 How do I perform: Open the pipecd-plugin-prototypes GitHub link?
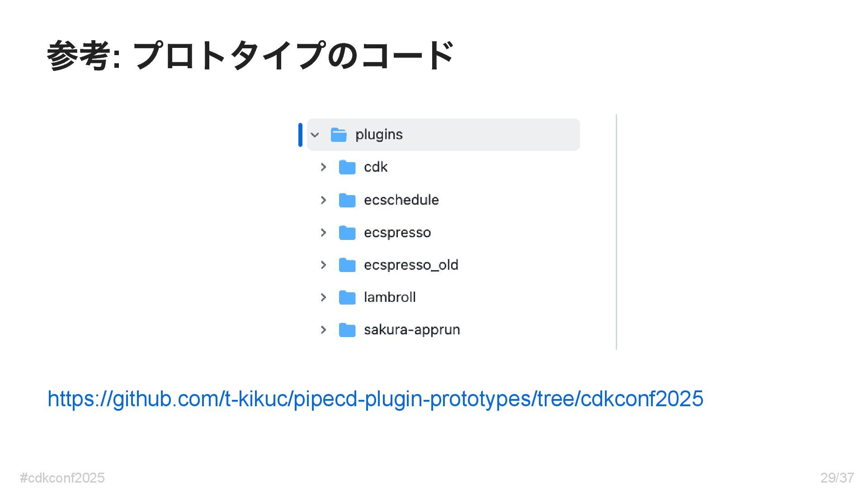375,399
